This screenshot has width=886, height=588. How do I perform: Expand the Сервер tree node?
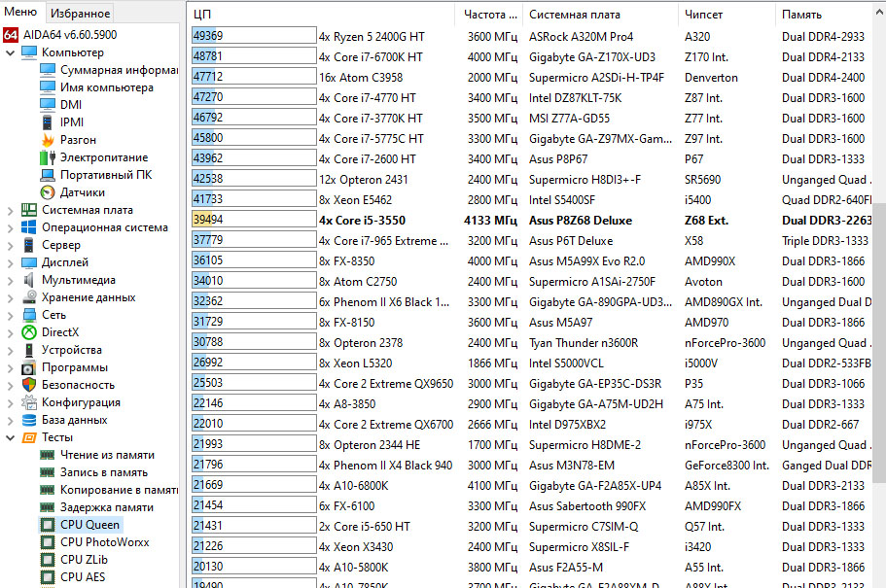click(x=10, y=246)
